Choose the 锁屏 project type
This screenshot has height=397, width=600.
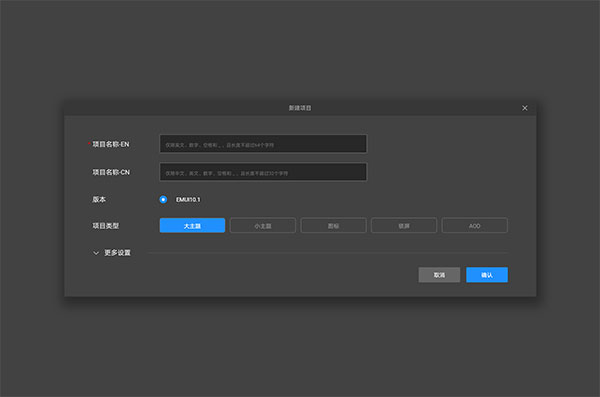click(x=404, y=225)
